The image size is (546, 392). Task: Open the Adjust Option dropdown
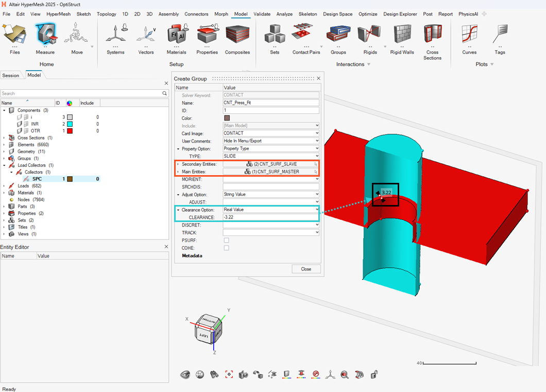pyautogui.click(x=271, y=194)
